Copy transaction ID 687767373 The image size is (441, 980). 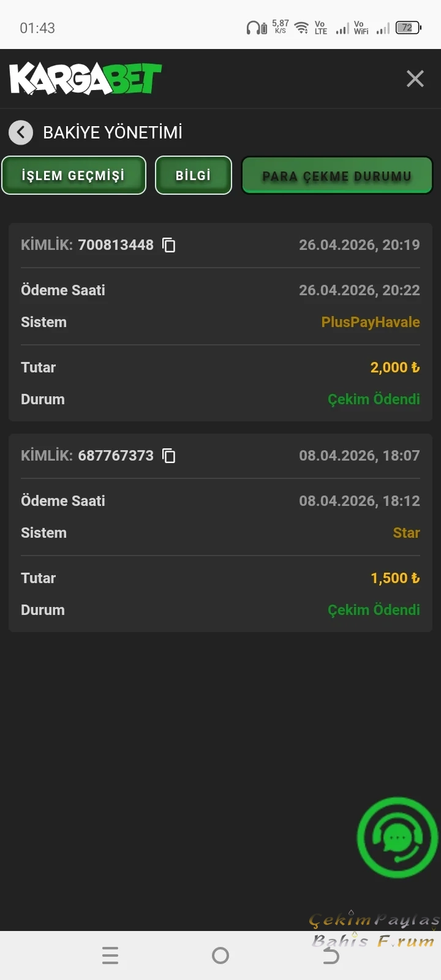coord(168,456)
